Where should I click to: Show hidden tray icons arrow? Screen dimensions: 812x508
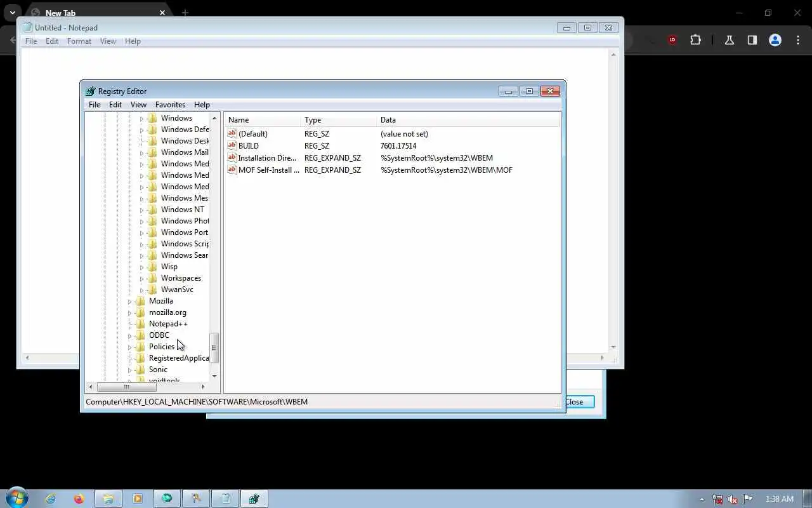click(702, 499)
